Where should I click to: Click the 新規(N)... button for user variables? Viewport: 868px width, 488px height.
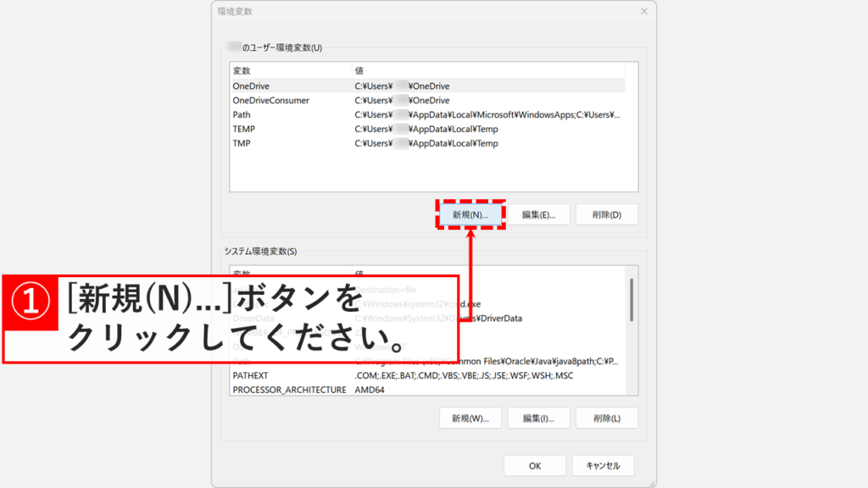pos(470,213)
